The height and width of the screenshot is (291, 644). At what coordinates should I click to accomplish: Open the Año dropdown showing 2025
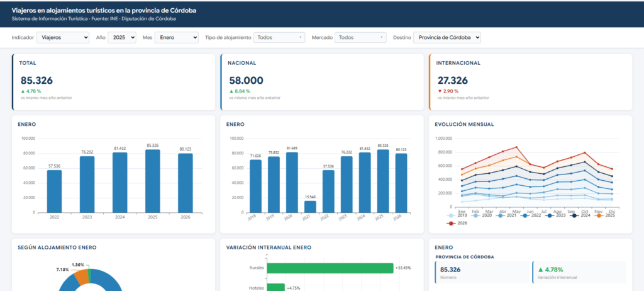pyautogui.click(x=122, y=37)
